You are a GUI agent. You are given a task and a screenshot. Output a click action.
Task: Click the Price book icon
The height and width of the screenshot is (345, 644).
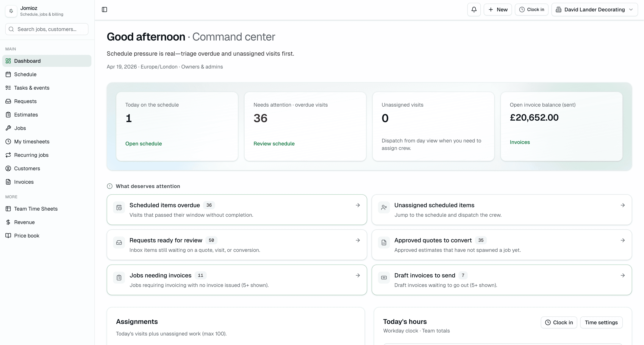(8, 236)
